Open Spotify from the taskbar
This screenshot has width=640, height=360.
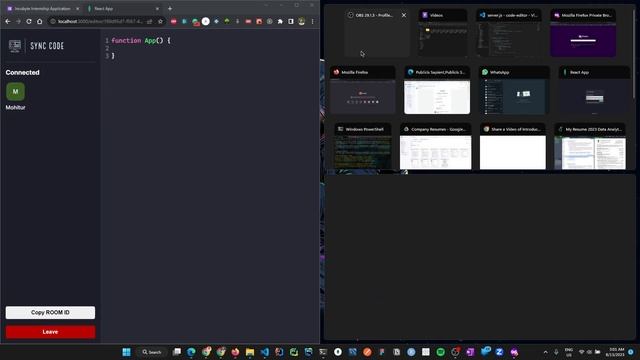440,352
